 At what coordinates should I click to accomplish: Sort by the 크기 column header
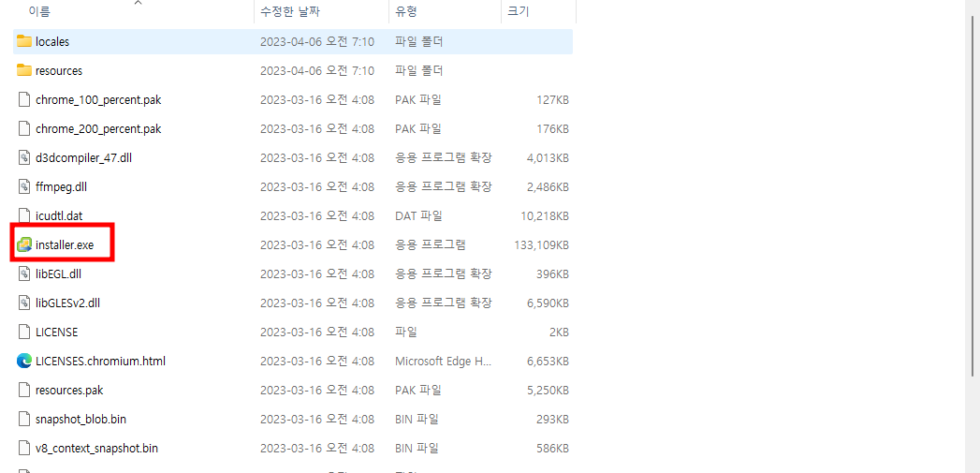click(x=519, y=11)
